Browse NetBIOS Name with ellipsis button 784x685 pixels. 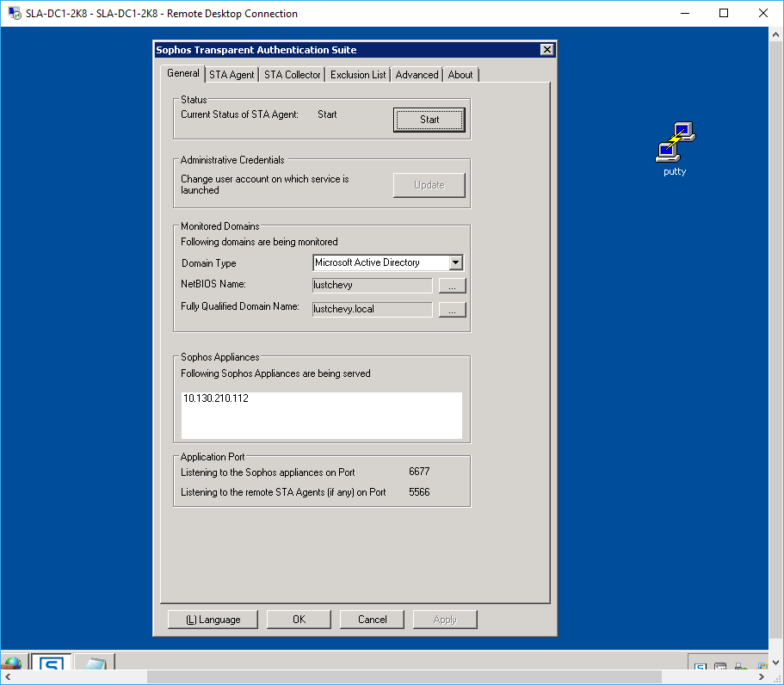[x=452, y=286]
